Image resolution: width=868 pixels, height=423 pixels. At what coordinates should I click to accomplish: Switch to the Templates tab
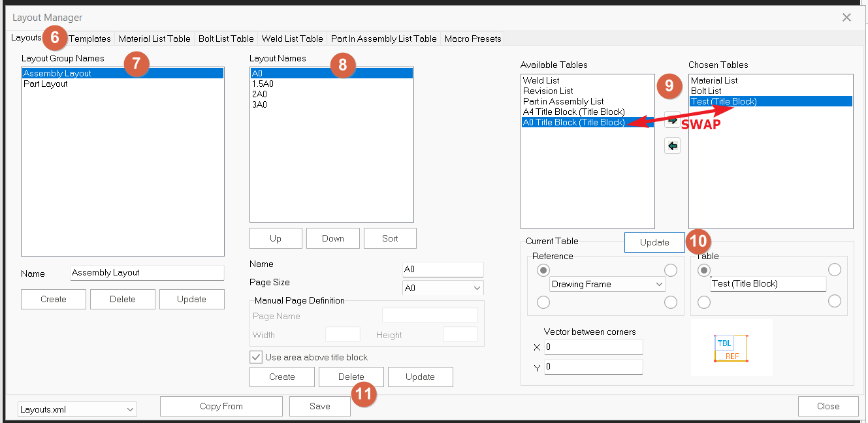[x=90, y=39]
